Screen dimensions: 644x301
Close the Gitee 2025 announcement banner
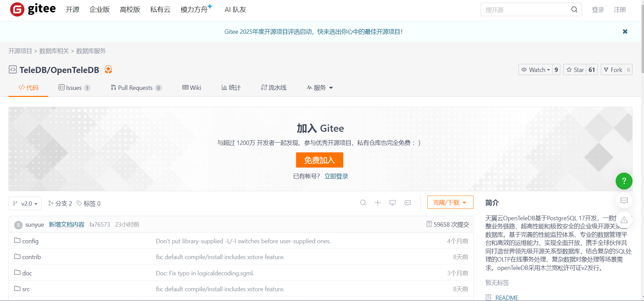click(x=625, y=31)
